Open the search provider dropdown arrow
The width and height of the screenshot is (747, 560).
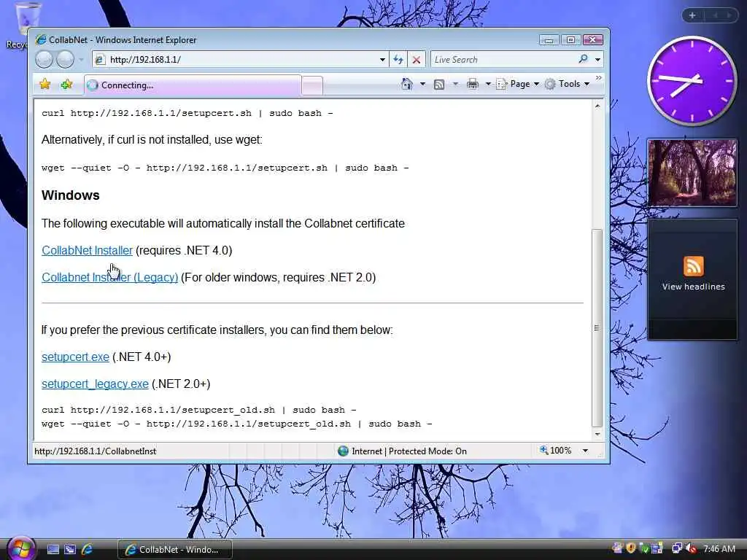tap(597, 60)
